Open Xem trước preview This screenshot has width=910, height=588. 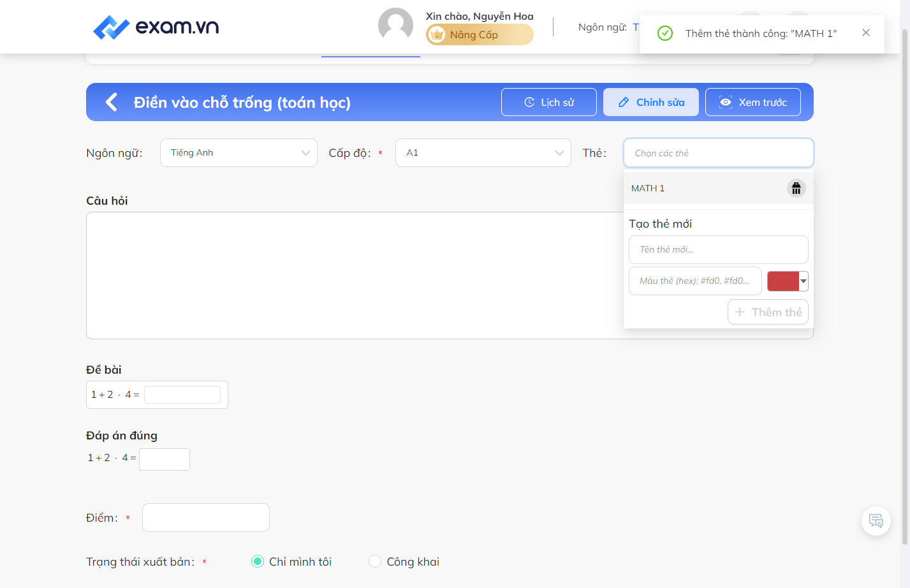point(753,102)
